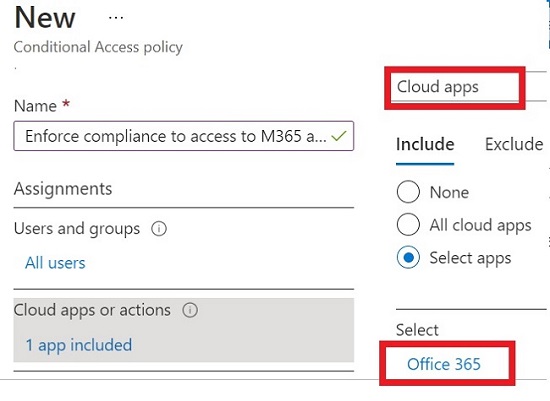Open the Office 365 selected app link
The image size is (550, 401).
pyautogui.click(x=444, y=364)
